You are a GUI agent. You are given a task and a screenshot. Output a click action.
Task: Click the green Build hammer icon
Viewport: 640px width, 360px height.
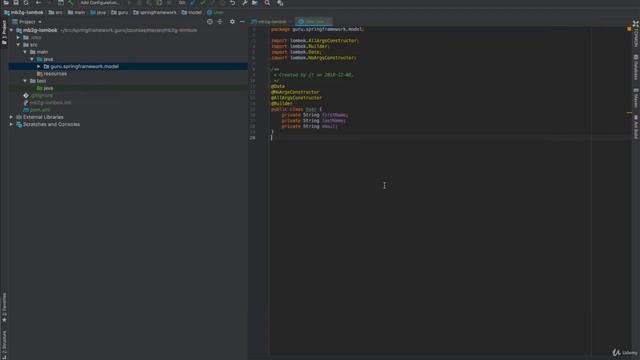point(71,2)
